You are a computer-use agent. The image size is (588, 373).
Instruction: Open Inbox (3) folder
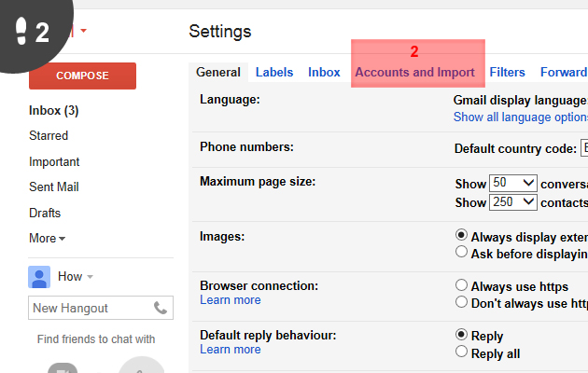tap(53, 110)
